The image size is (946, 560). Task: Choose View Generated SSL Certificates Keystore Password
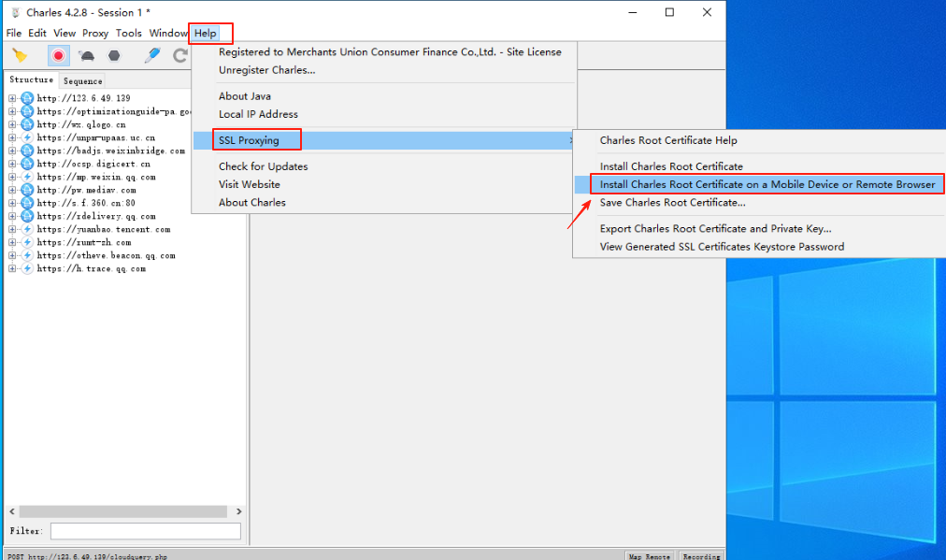[x=723, y=246]
